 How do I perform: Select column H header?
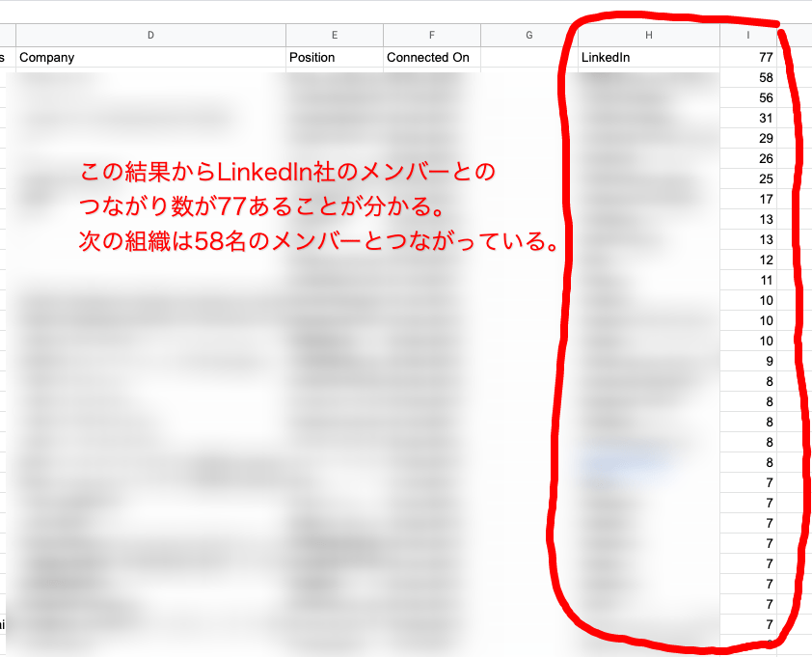(649, 36)
